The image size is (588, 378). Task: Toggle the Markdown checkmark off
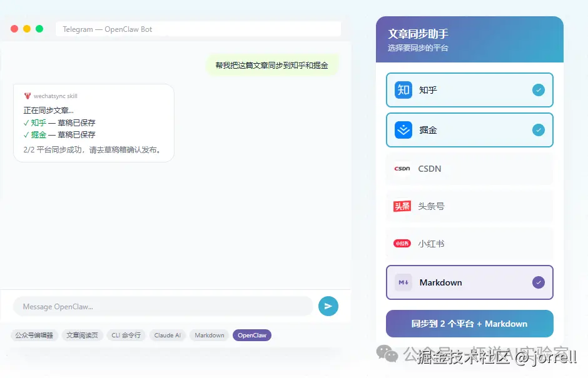(x=539, y=282)
